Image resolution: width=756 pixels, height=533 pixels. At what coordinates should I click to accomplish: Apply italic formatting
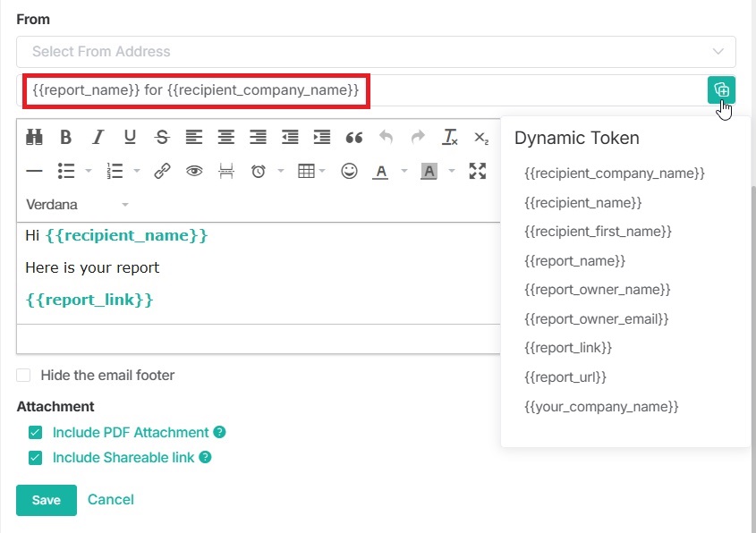(98, 137)
